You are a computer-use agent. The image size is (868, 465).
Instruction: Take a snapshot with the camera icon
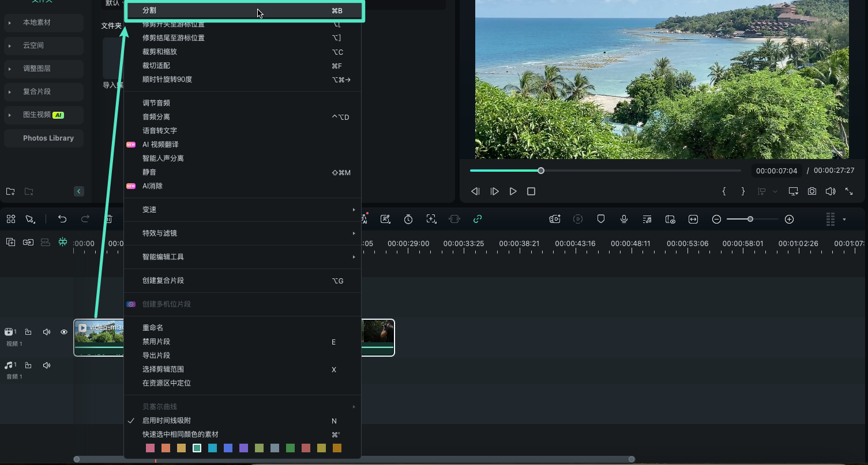pos(812,191)
